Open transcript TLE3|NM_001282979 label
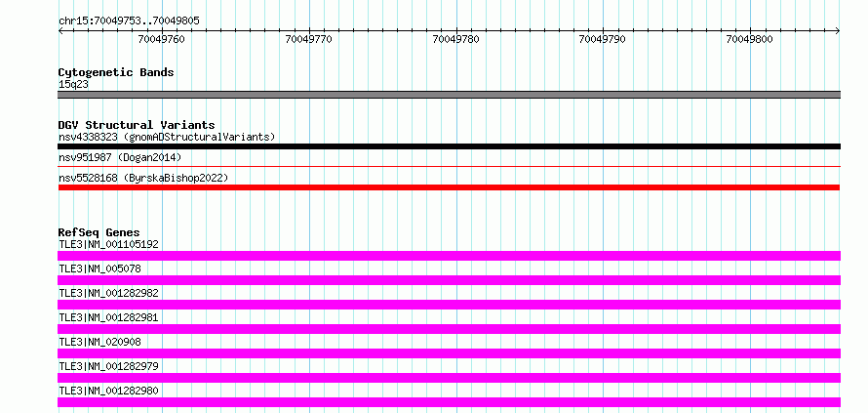 (x=108, y=366)
